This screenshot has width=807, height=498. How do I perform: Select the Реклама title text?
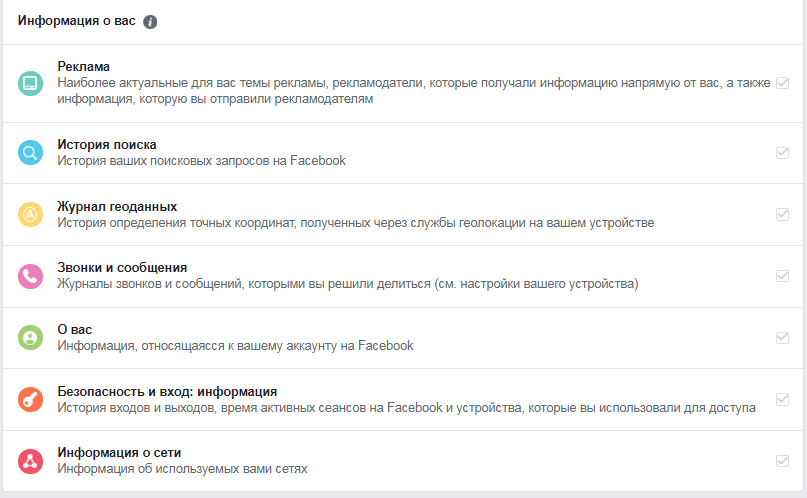pyautogui.click(x=83, y=67)
